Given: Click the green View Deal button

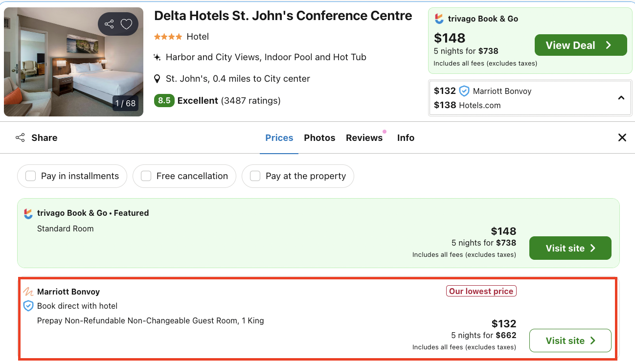Looking at the screenshot, I should click(x=580, y=45).
